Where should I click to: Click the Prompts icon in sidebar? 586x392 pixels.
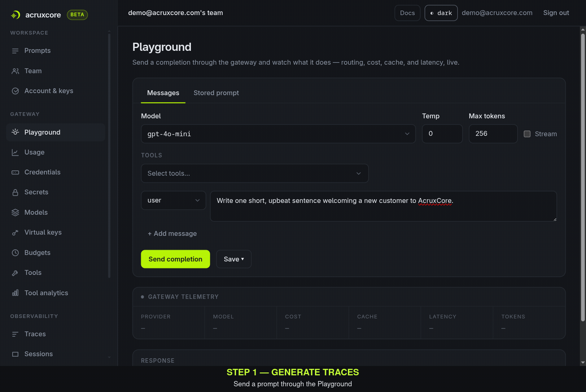(x=15, y=51)
